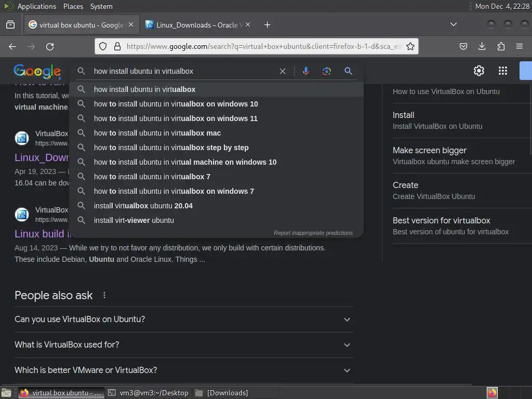Open Linux_Downloads search result link
This screenshot has width=532, height=399.
click(x=42, y=158)
